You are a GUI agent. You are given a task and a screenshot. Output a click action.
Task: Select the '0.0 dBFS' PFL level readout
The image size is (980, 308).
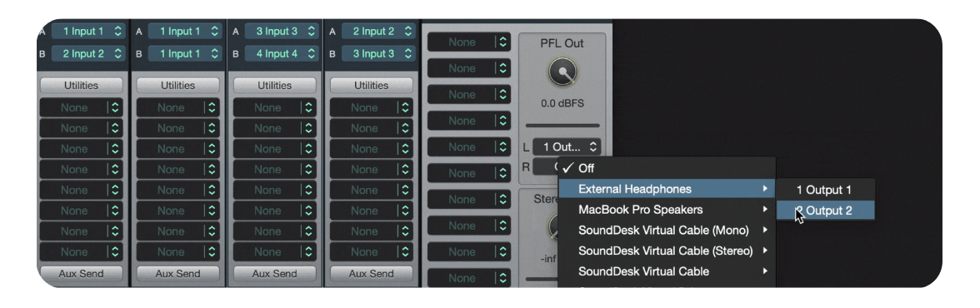[562, 103]
